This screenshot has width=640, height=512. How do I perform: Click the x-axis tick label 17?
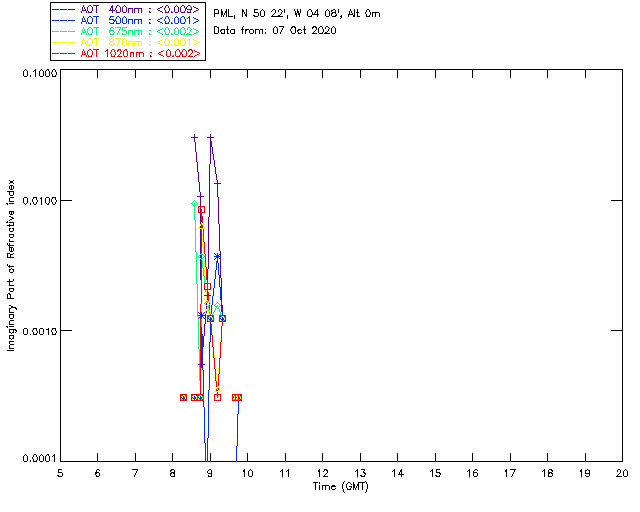click(x=510, y=473)
